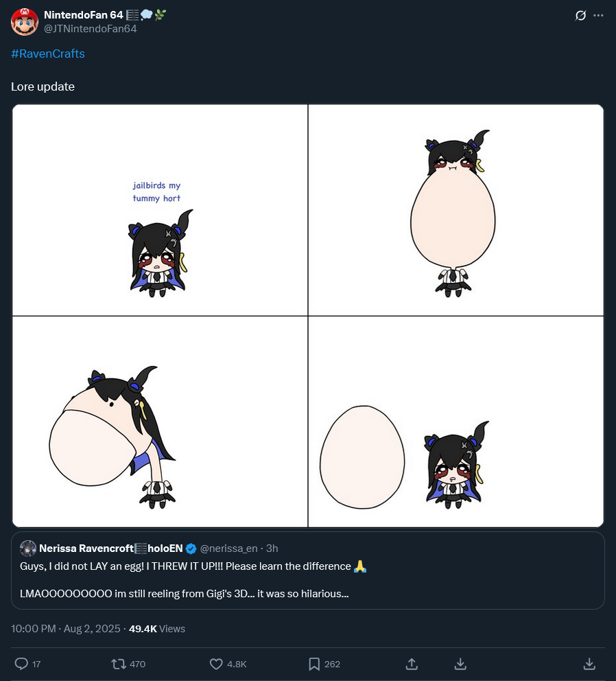This screenshot has height=681, width=616.
Task: Click the Grok icon at top right
Action: click(x=580, y=15)
